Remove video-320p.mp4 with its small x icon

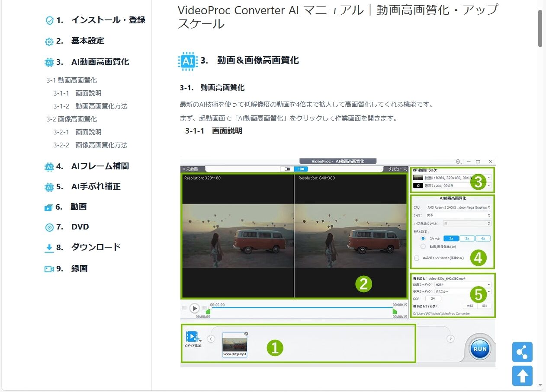tap(246, 334)
